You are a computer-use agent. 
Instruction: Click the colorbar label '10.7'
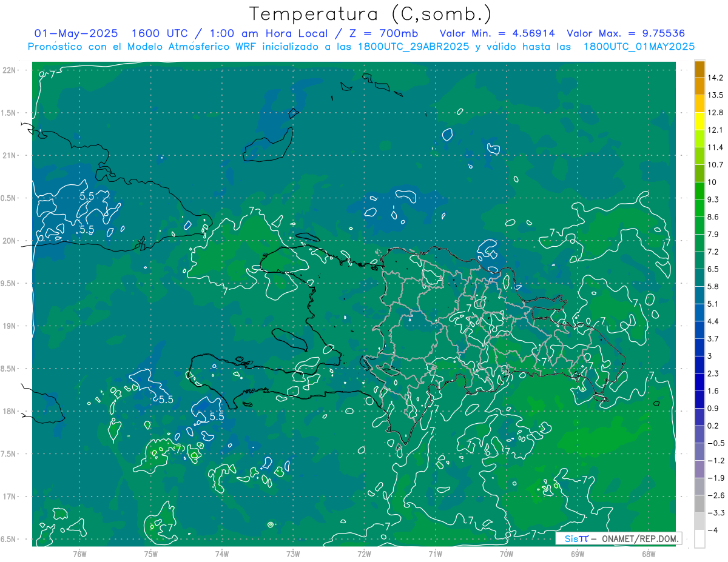715,165
